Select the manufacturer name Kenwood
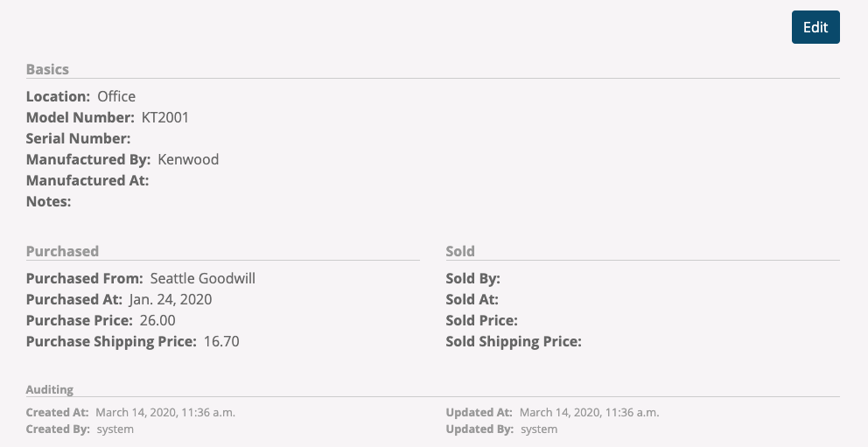The width and height of the screenshot is (868, 447). (x=188, y=159)
